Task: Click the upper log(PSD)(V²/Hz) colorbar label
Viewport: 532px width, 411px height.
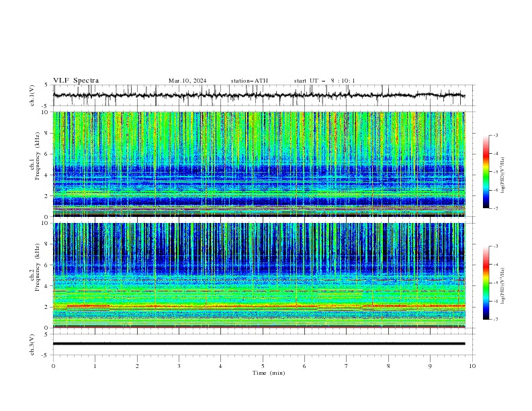Action: click(503, 175)
